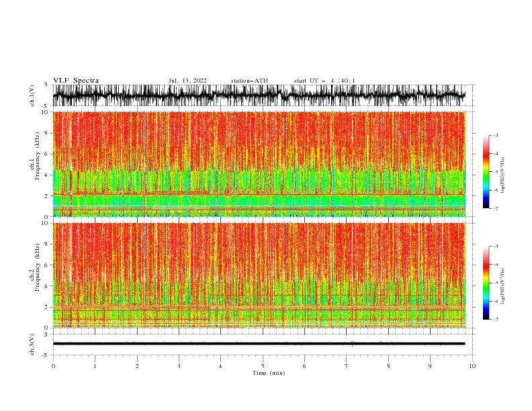Click time axis tick label '0'
This screenshot has width=532, height=411.
(x=53, y=366)
